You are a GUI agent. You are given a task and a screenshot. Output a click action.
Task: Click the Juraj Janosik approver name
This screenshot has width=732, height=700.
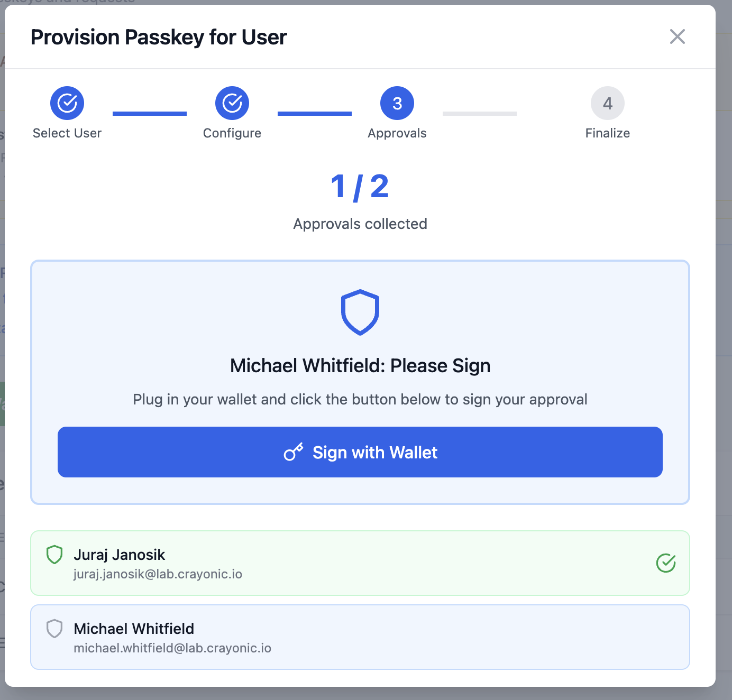(x=120, y=555)
